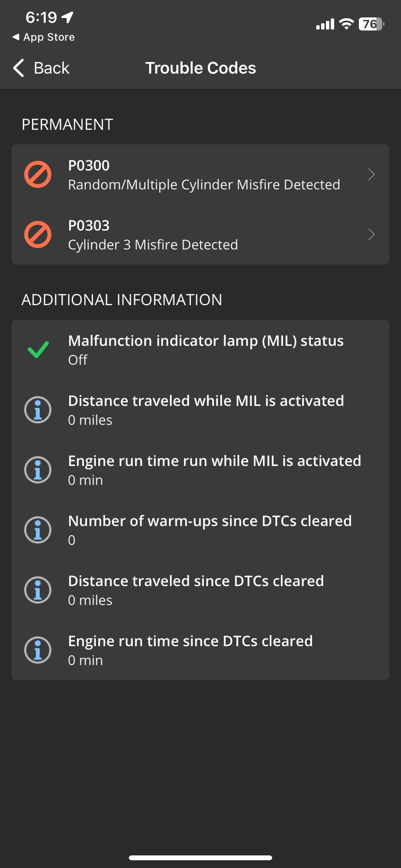
Task: Tap the Wi-Fi status icon
Action: tap(346, 24)
